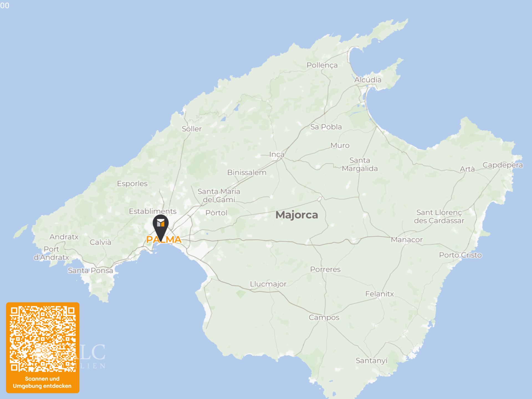
Task: Select the Porto Cristo label
Action: click(x=460, y=255)
